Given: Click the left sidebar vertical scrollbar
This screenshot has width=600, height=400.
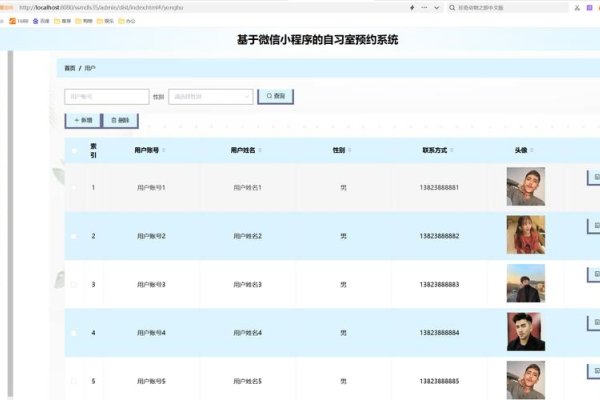Looking at the screenshot, I should pos(10,224).
